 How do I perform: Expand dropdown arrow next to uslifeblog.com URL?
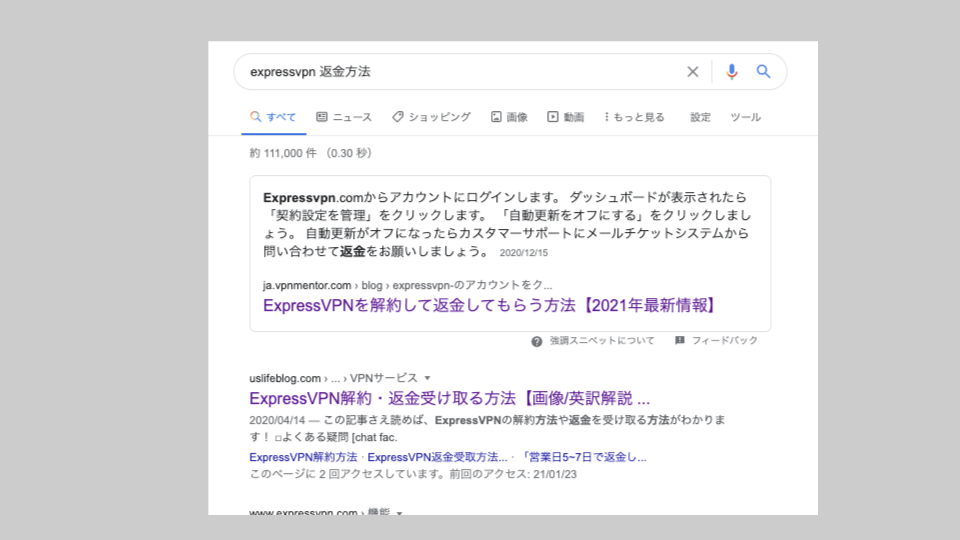(427, 378)
